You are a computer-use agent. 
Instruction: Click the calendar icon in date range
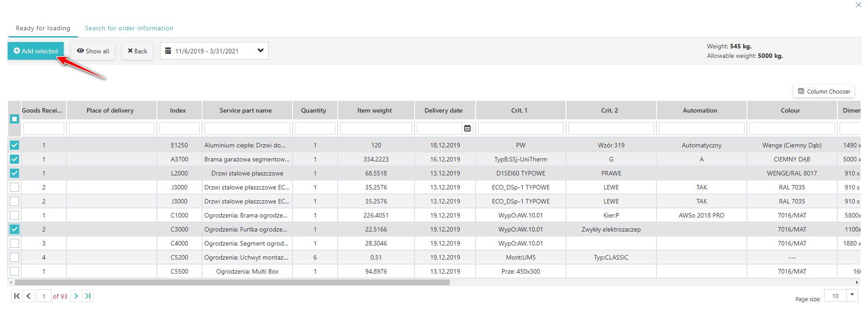[x=168, y=51]
